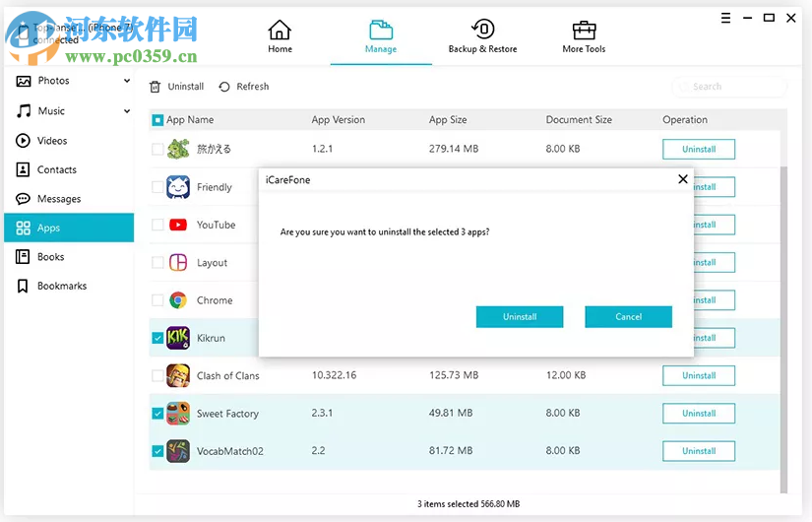Click the toolbar Uninstall trash button
Image resolution: width=812 pixels, height=522 pixels.
(176, 87)
